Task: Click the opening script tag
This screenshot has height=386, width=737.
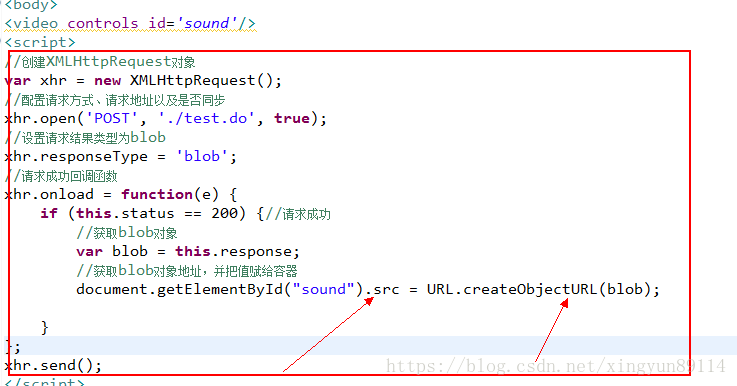Action: (40, 42)
